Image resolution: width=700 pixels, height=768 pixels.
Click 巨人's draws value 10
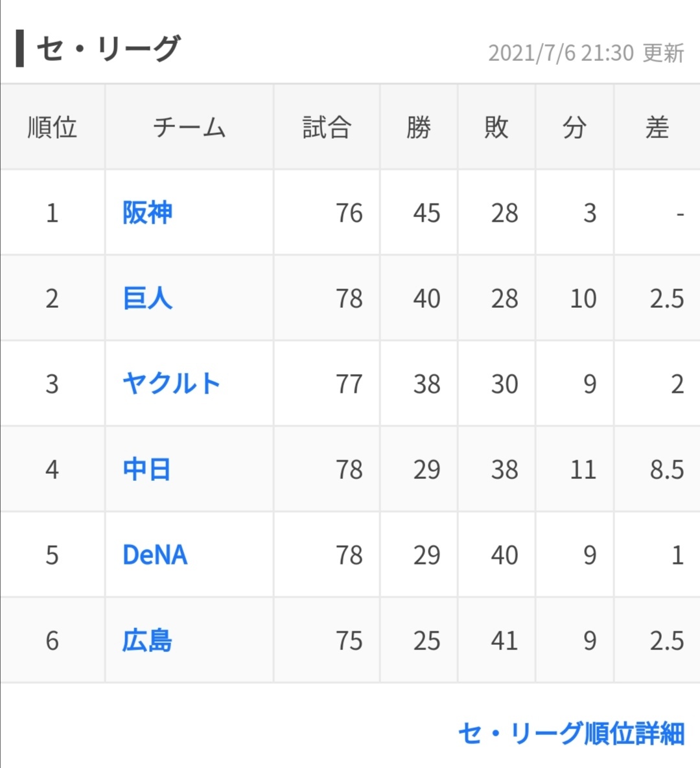(583, 298)
